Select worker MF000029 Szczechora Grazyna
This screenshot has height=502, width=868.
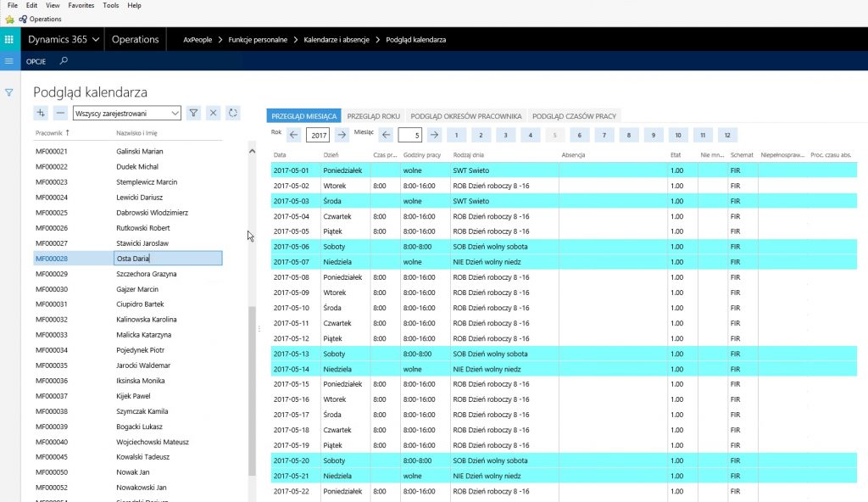[x=128, y=274]
